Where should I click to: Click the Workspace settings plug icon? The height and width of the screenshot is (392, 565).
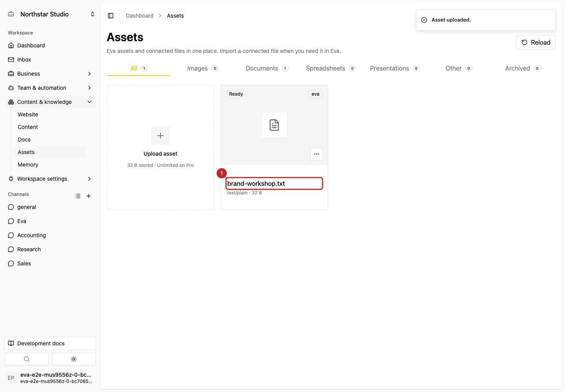[11, 179]
